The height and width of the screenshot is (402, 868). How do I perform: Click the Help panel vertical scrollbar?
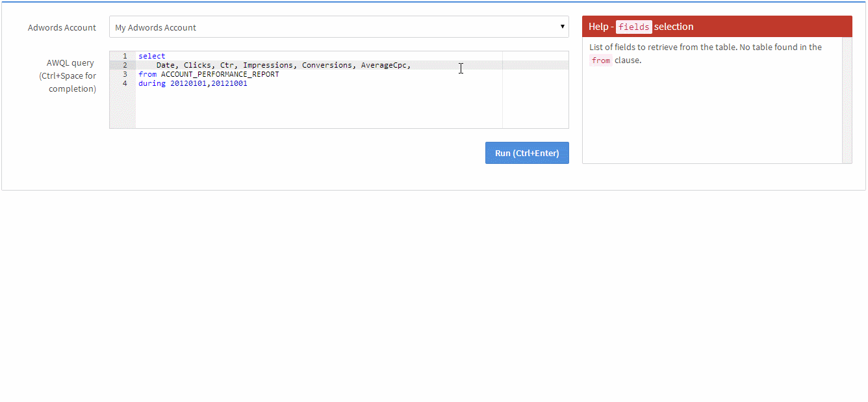[847, 100]
